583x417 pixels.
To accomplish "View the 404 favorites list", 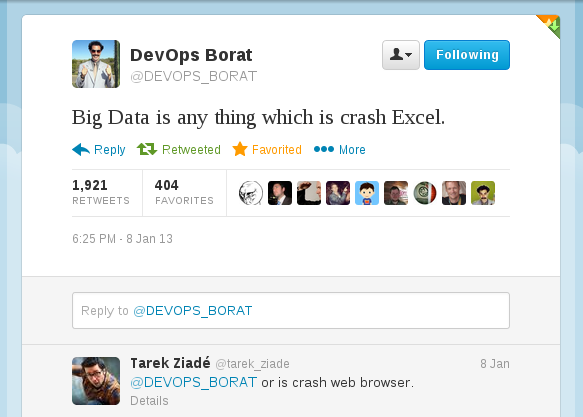I will coord(184,192).
